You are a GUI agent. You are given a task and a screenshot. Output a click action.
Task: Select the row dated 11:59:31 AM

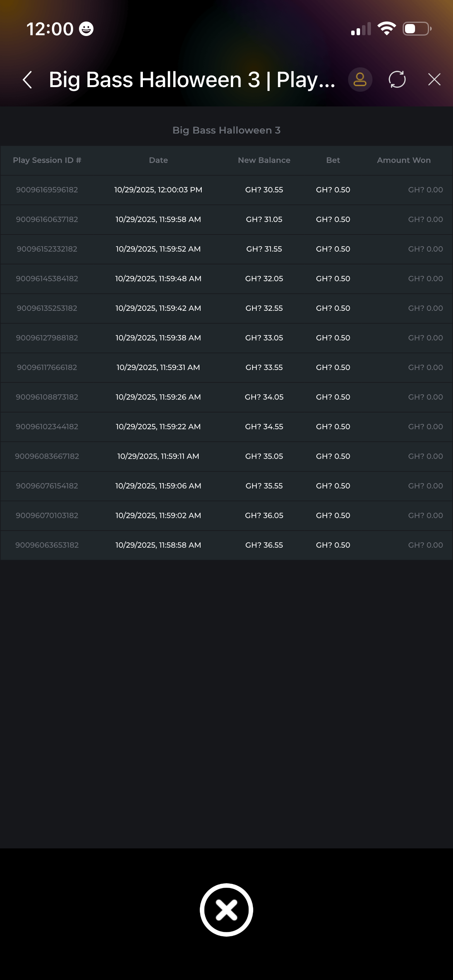coord(158,367)
